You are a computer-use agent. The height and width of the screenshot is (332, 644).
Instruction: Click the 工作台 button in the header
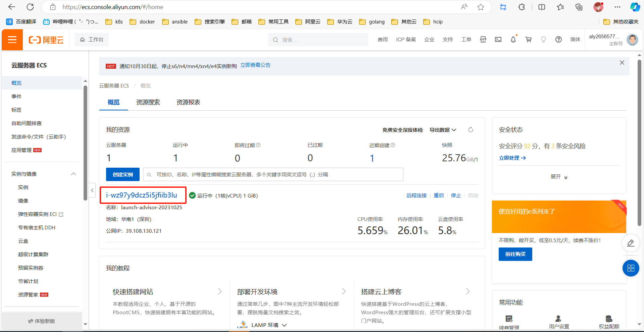tap(92, 40)
